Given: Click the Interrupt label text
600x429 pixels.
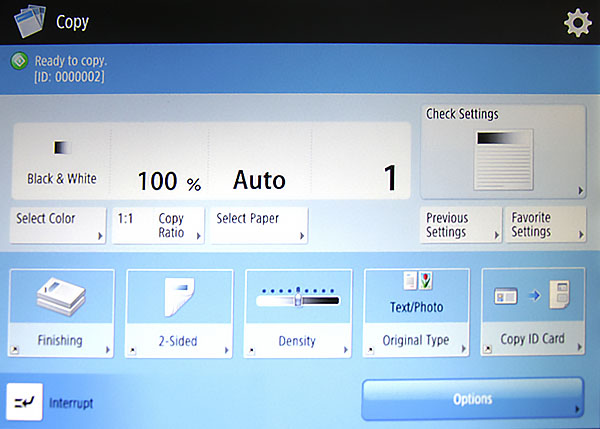Looking at the screenshot, I should [x=71, y=403].
